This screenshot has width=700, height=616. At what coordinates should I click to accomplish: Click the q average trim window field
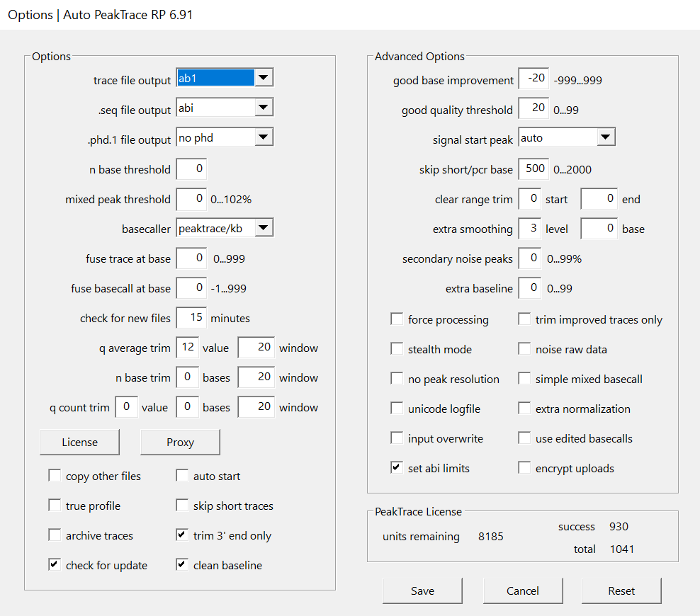pyautogui.click(x=256, y=348)
